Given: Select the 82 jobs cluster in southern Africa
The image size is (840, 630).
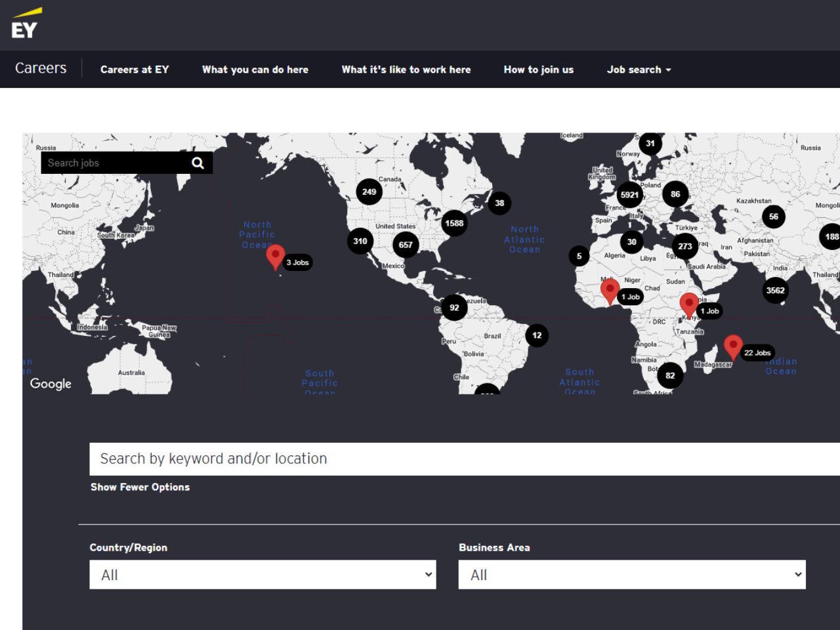Looking at the screenshot, I should [670, 375].
